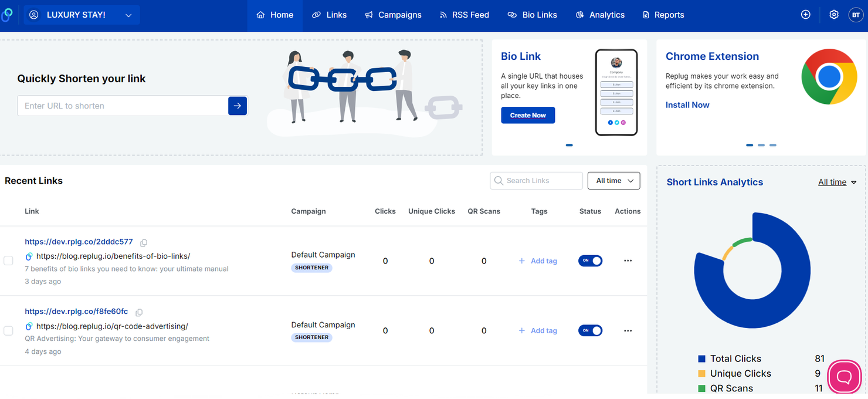The width and height of the screenshot is (868, 399).
Task: Click the workspace profile icon beside LUXURY STAY!
Action: pyautogui.click(x=34, y=15)
